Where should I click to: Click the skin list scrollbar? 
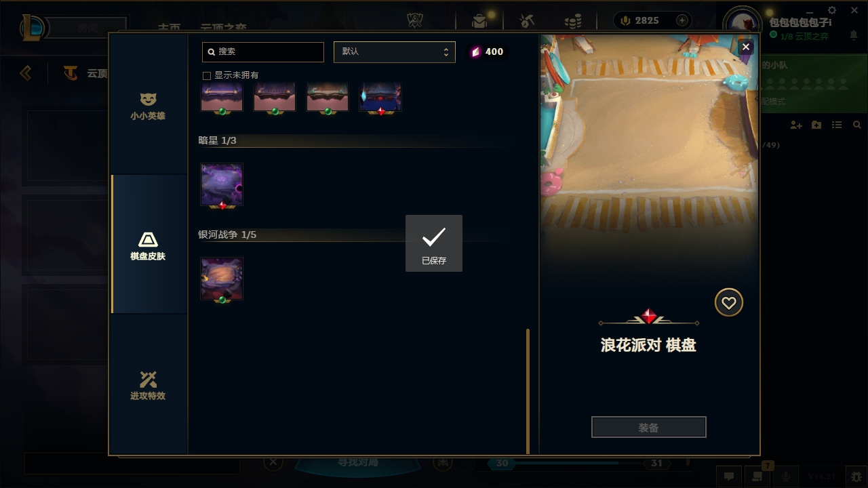pos(528,391)
